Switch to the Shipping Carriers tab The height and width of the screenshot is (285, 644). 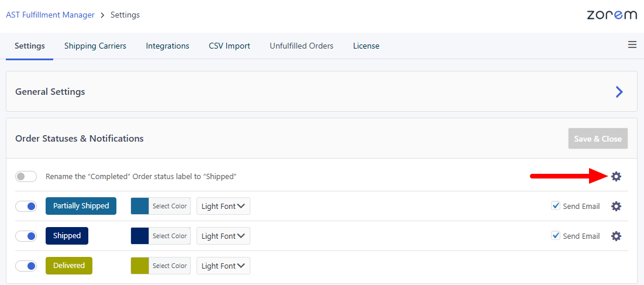point(95,46)
